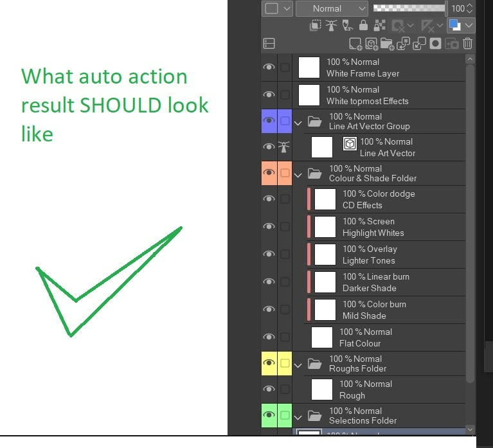Click Colour & Shade Folder's folder icon
Image resolution: width=493 pixels, height=448 pixels.
(x=314, y=174)
